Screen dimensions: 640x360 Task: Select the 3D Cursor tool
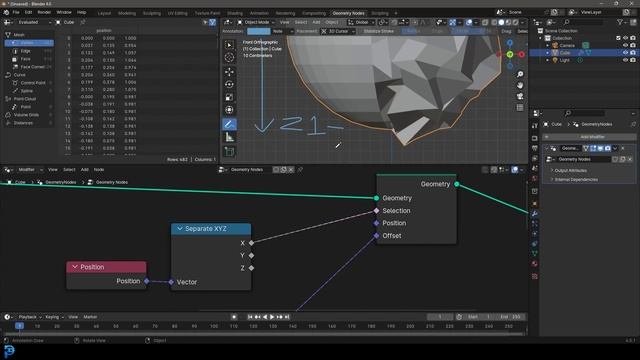229,58
